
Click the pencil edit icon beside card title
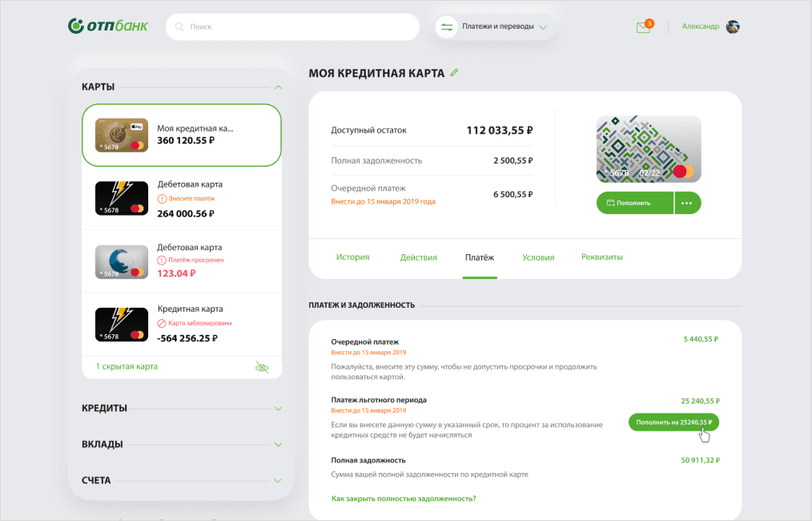tap(455, 73)
